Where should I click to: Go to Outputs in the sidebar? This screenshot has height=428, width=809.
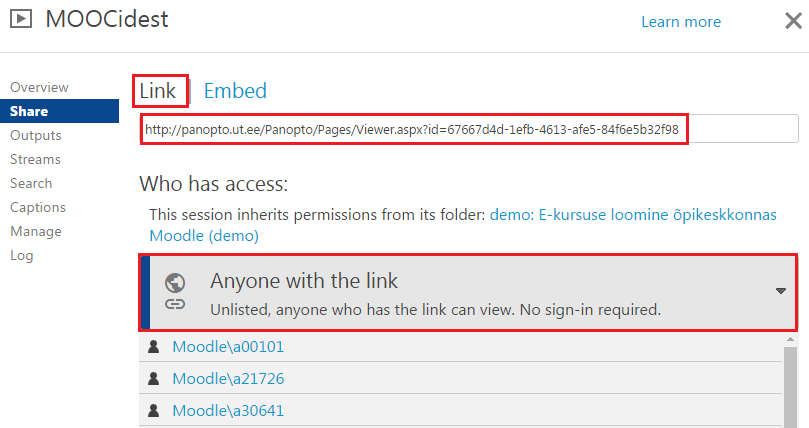pyautogui.click(x=35, y=135)
